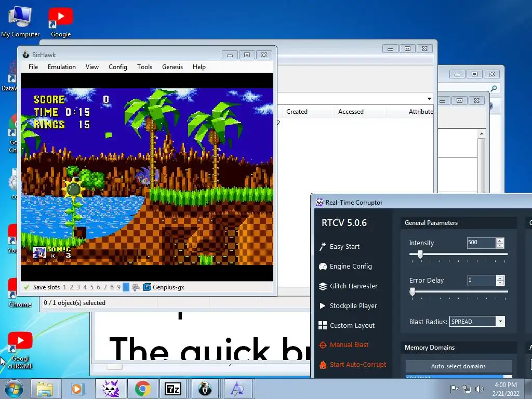The image size is (532, 399).
Task: Click the Error Delay value field
Action: pyautogui.click(x=481, y=280)
